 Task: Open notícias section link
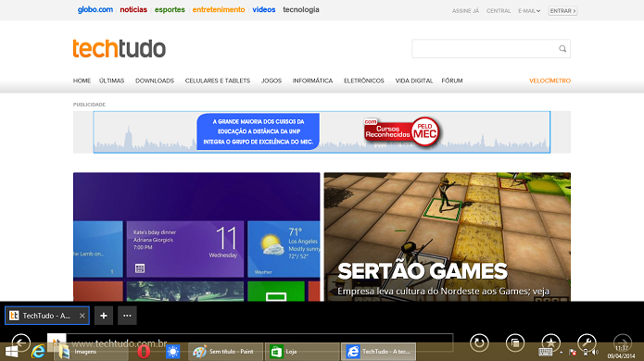133,9
